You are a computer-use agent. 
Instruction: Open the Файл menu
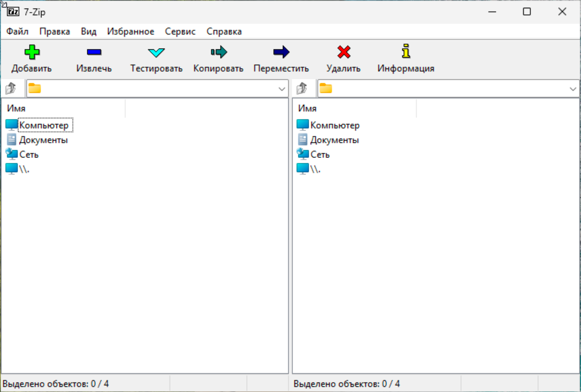click(x=17, y=31)
